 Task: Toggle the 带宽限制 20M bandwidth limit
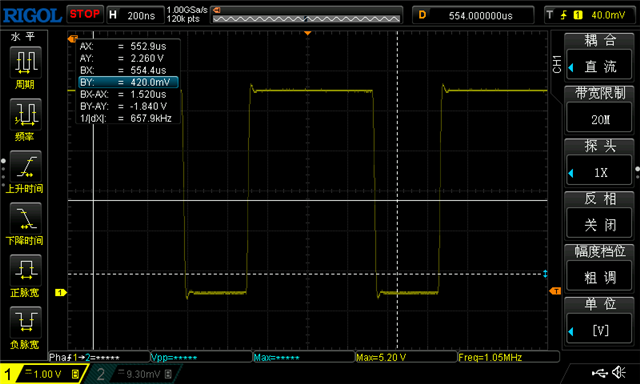coord(599,110)
